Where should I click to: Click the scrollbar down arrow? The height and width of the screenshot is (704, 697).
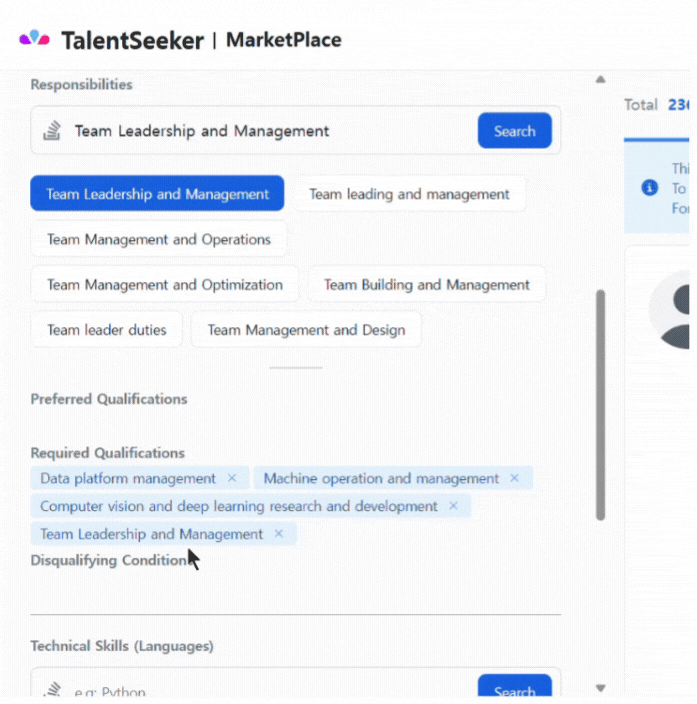(x=600, y=688)
